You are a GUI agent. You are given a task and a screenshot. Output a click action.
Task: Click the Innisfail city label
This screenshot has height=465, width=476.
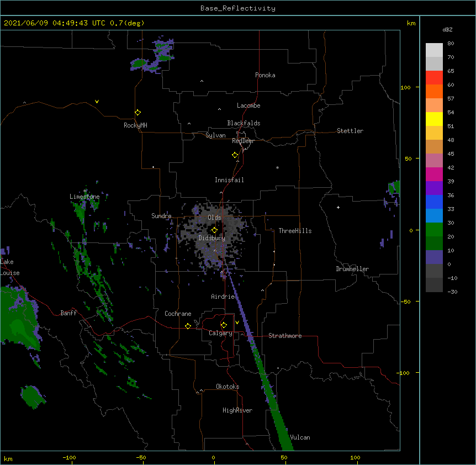pyautogui.click(x=229, y=180)
